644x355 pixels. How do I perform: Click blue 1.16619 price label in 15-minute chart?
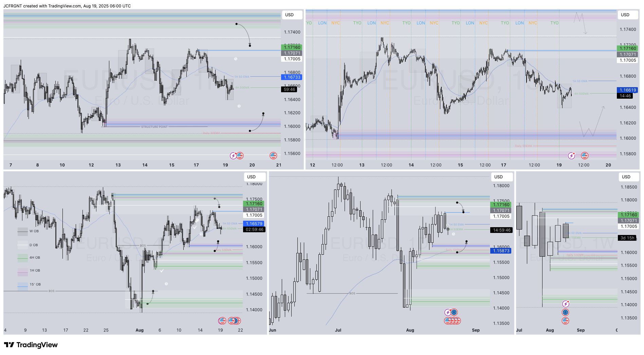pos(627,90)
